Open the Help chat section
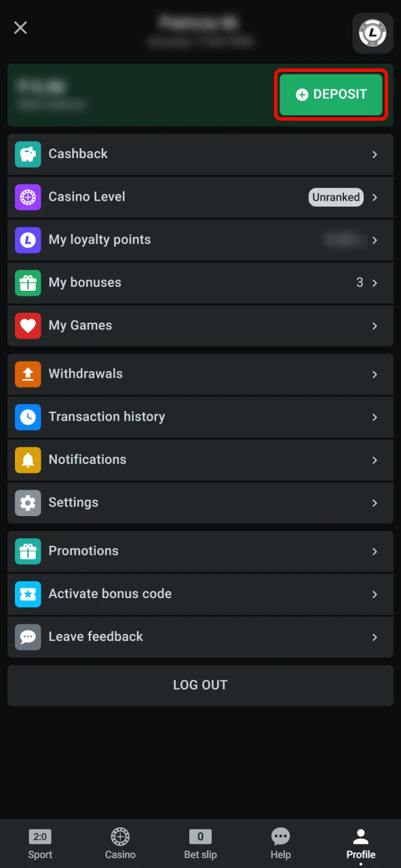The height and width of the screenshot is (868, 401). click(280, 843)
